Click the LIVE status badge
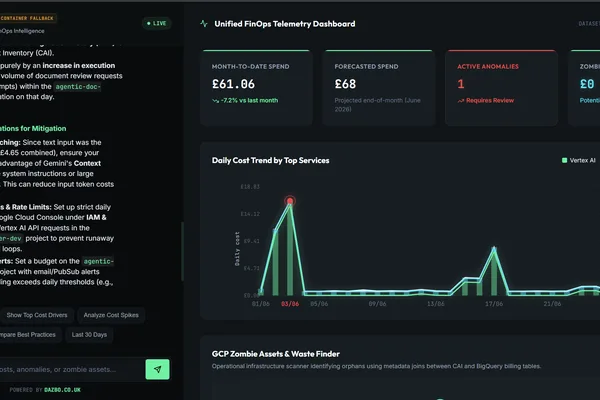The width and height of the screenshot is (600, 400). pos(157,23)
